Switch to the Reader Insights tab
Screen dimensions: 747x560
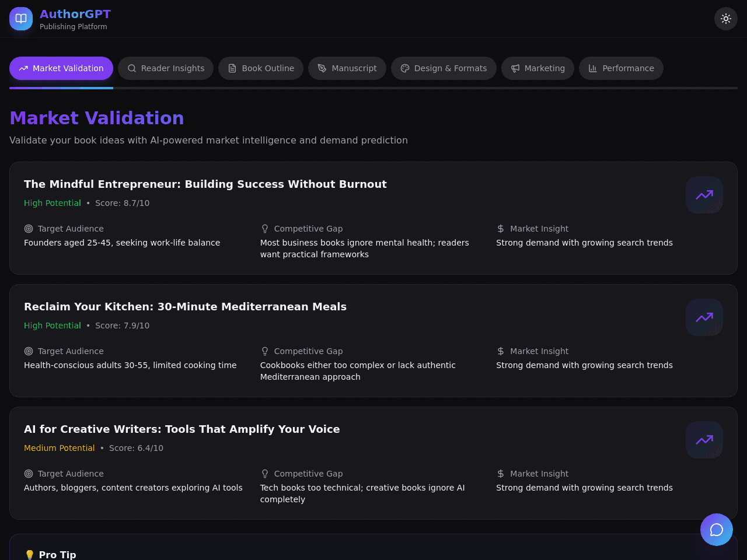tap(166, 68)
